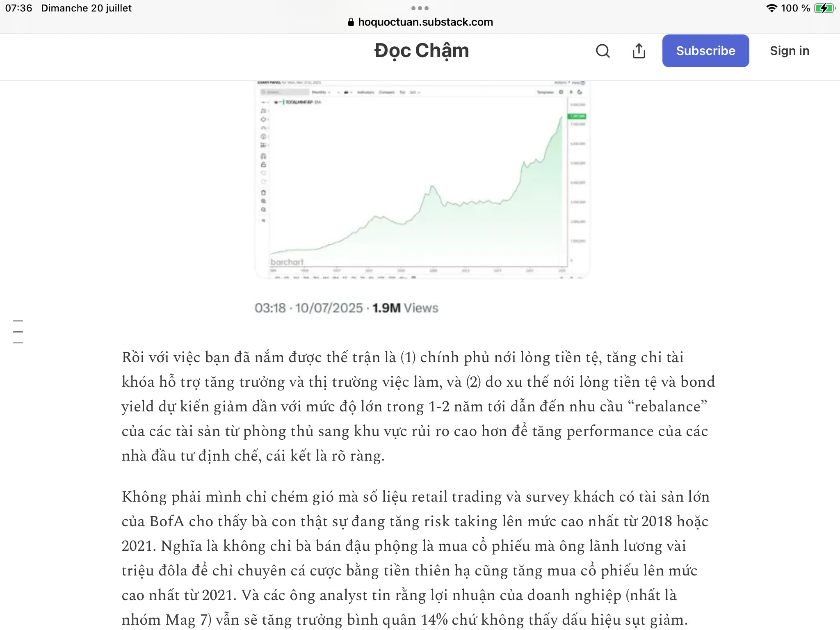Click the magnet icon in chart sidebar

pyautogui.click(x=263, y=156)
